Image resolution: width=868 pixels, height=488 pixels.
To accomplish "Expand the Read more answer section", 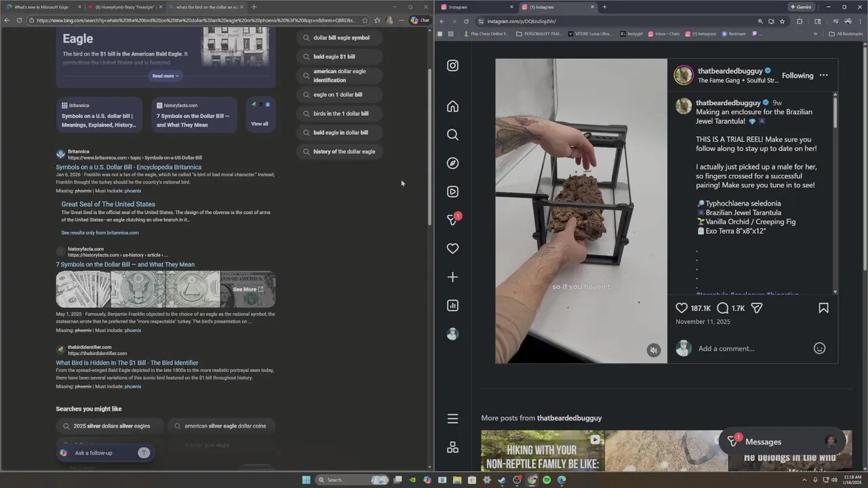I will pos(165,76).
